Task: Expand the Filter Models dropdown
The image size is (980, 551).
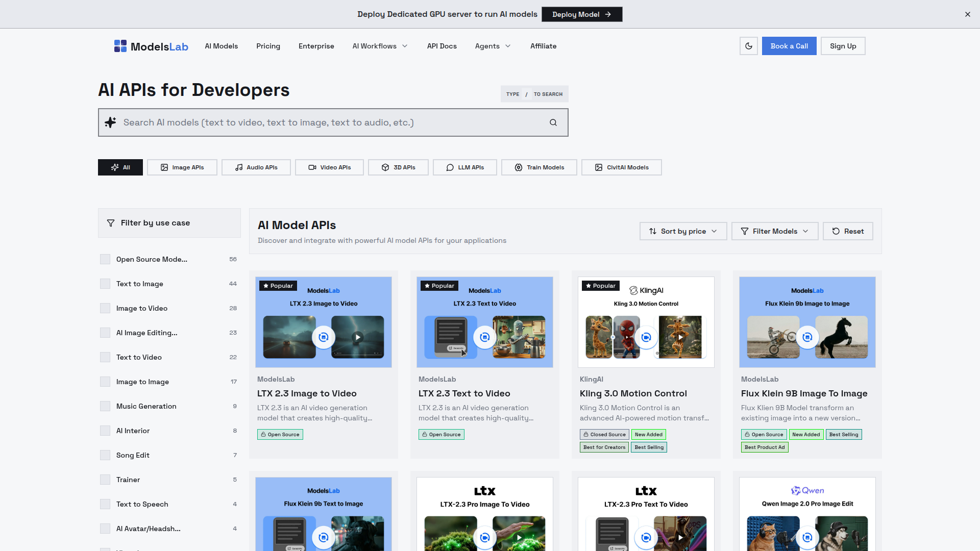Action: [x=774, y=231]
